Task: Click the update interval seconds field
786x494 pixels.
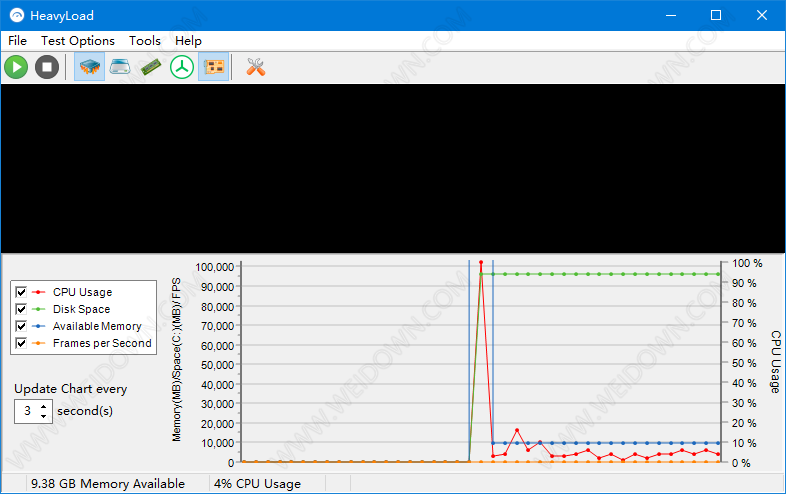Action: tap(27, 411)
